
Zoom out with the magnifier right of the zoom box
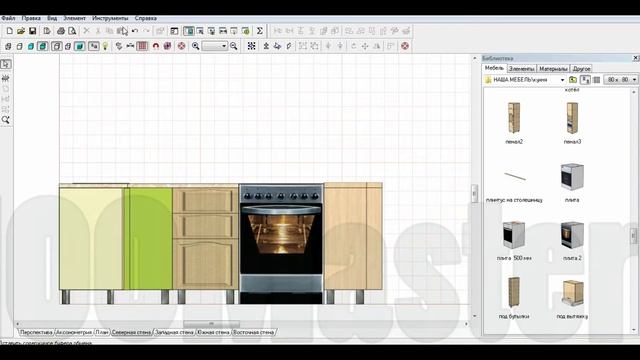[x=233, y=46]
